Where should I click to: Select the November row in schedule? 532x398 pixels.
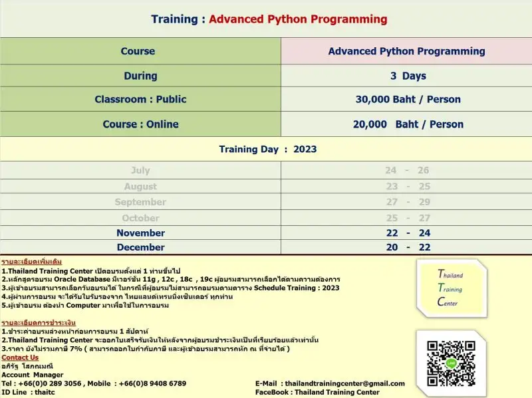140,233
